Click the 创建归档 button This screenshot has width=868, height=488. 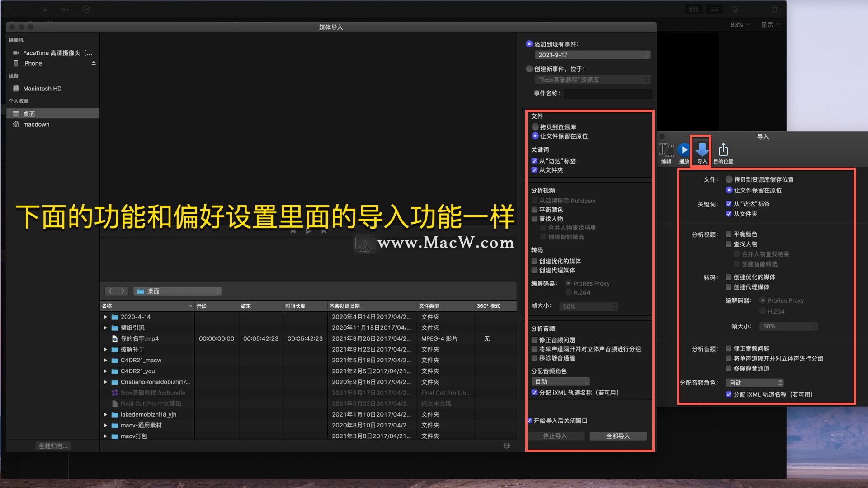coord(53,446)
